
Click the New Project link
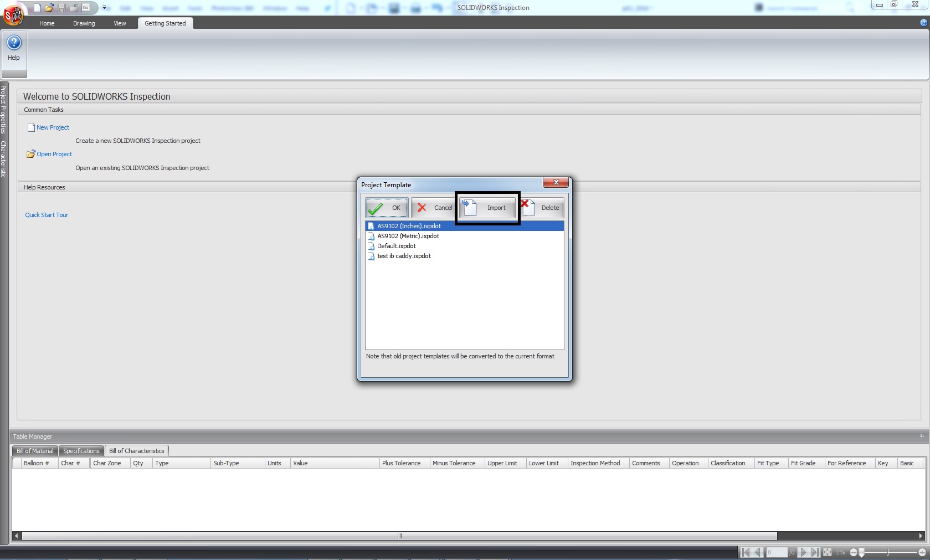(53, 127)
